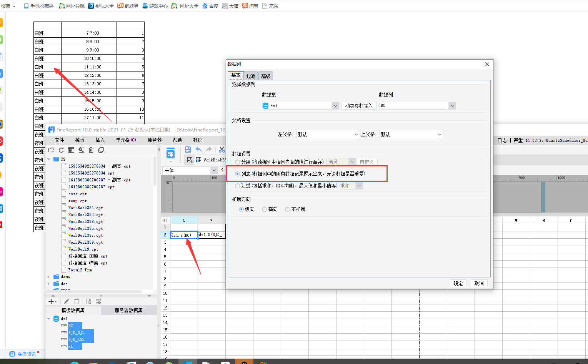Image resolution: width=588 pixels, height=364 pixels.
Task: Open the 百度 bookmark
Action: pos(210,6)
